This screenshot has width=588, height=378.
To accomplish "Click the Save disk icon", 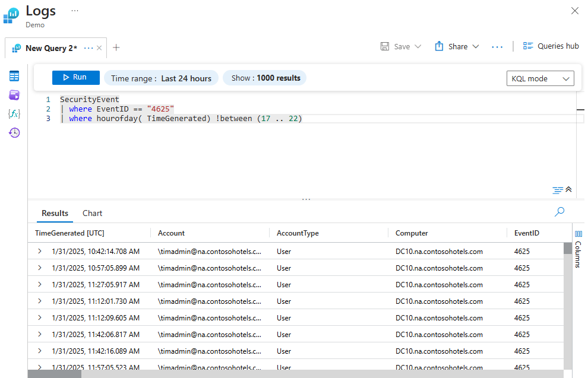I will click(385, 46).
